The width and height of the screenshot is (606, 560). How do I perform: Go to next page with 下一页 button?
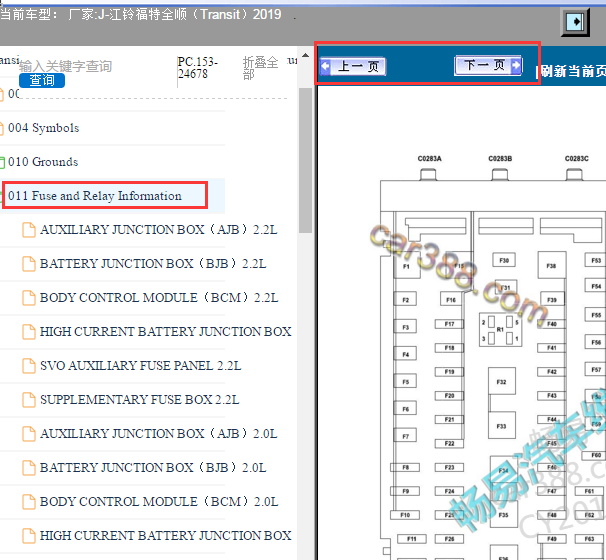pos(489,65)
